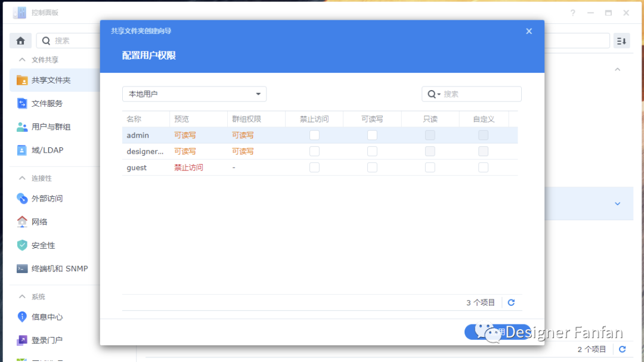Enable 只读 permission for designer user

(x=430, y=151)
